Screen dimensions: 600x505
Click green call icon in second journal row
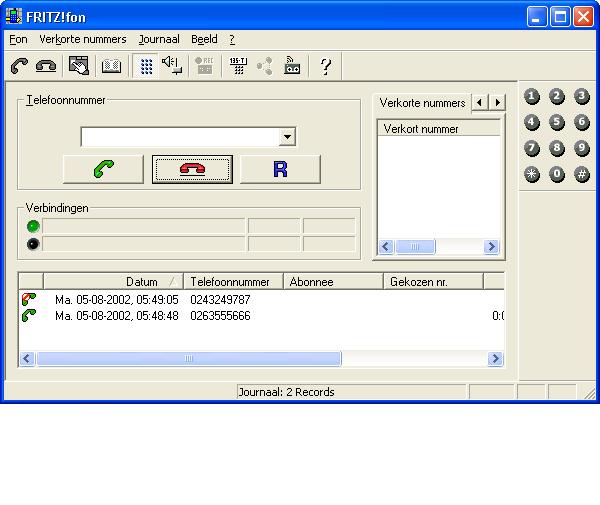29,315
